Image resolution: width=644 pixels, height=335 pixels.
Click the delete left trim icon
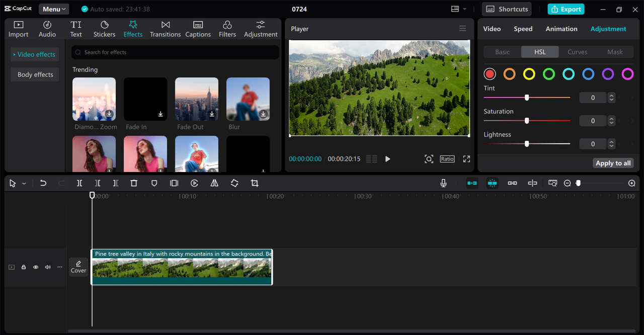pos(98,183)
